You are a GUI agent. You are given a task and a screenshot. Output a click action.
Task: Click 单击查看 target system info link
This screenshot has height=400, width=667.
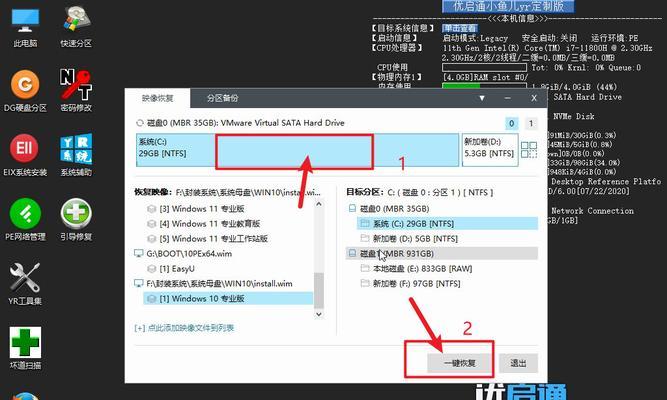[x=459, y=29]
